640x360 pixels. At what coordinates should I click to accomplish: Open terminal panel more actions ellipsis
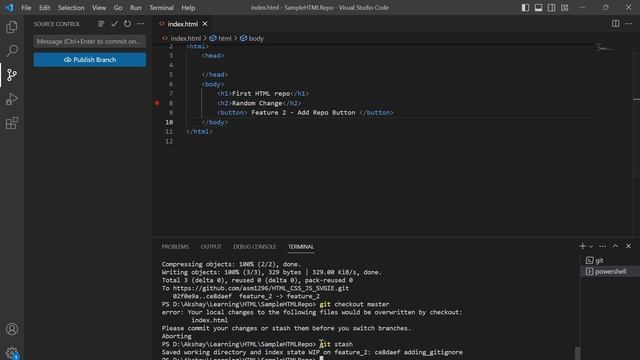[602, 246]
